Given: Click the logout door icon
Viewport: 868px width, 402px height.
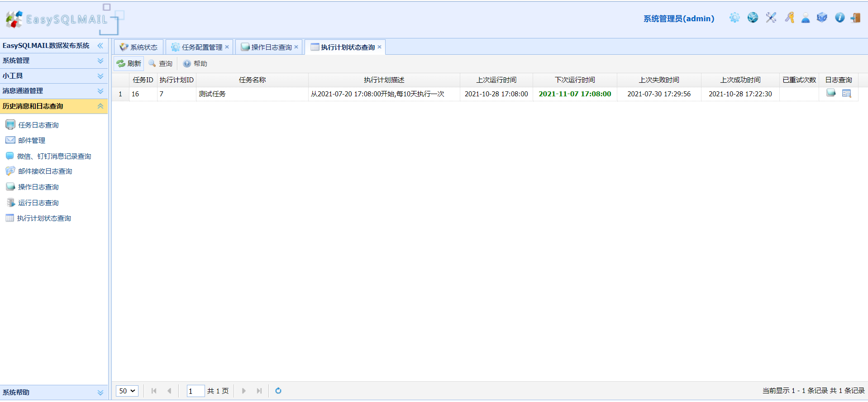Looking at the screenshot, I should 855,18.
